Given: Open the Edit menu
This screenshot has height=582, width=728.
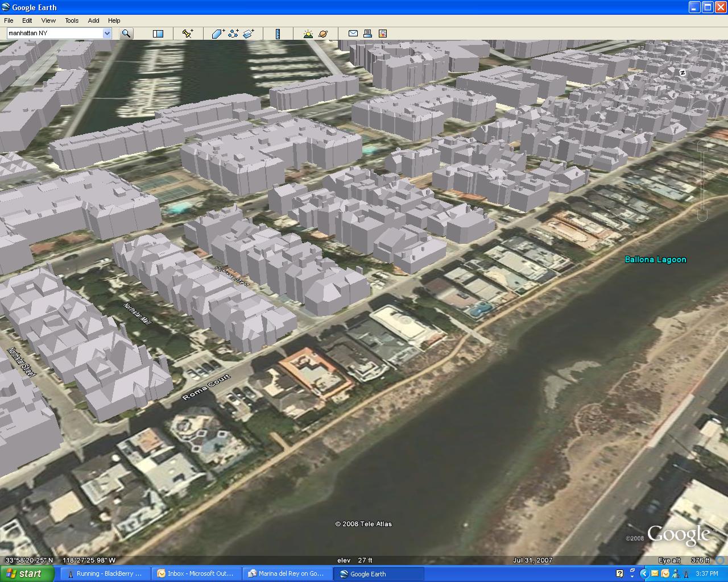Looking at the screenshot, I should [x=27, y=20].
